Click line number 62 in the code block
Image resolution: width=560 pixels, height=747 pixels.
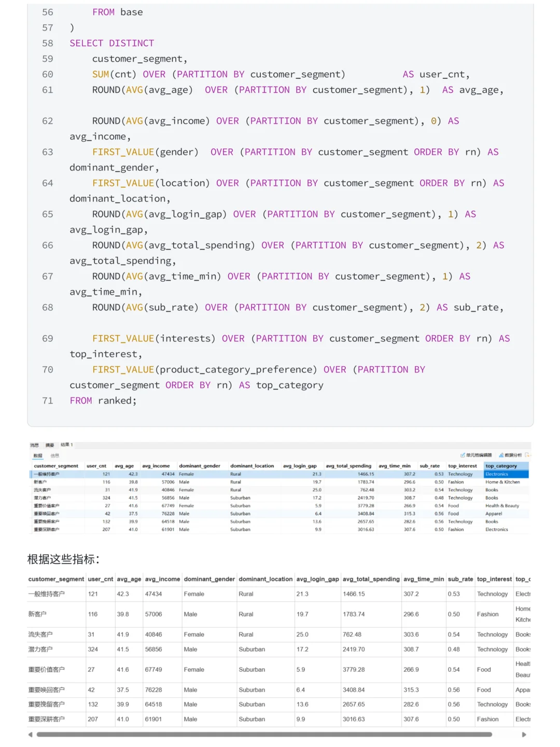click(x=48, y=121)
